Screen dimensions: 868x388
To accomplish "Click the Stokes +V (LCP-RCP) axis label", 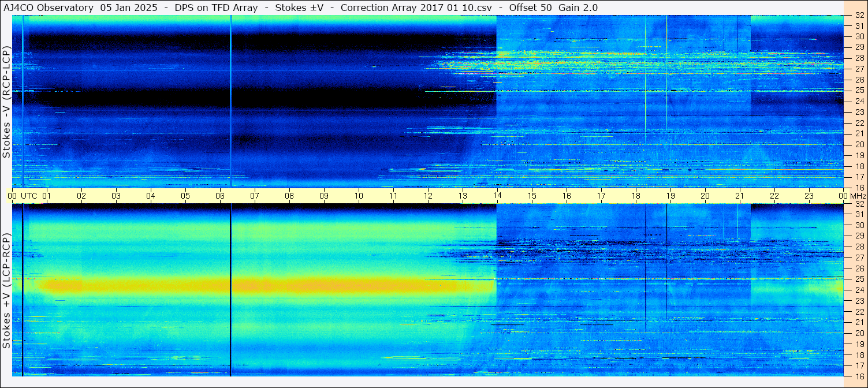I will point(7,291).
